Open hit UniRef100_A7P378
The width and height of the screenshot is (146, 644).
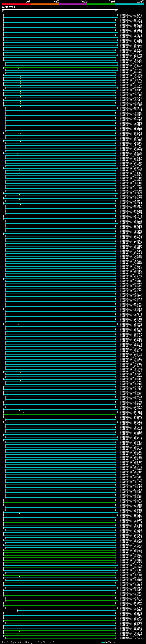(x=131, y=35)
